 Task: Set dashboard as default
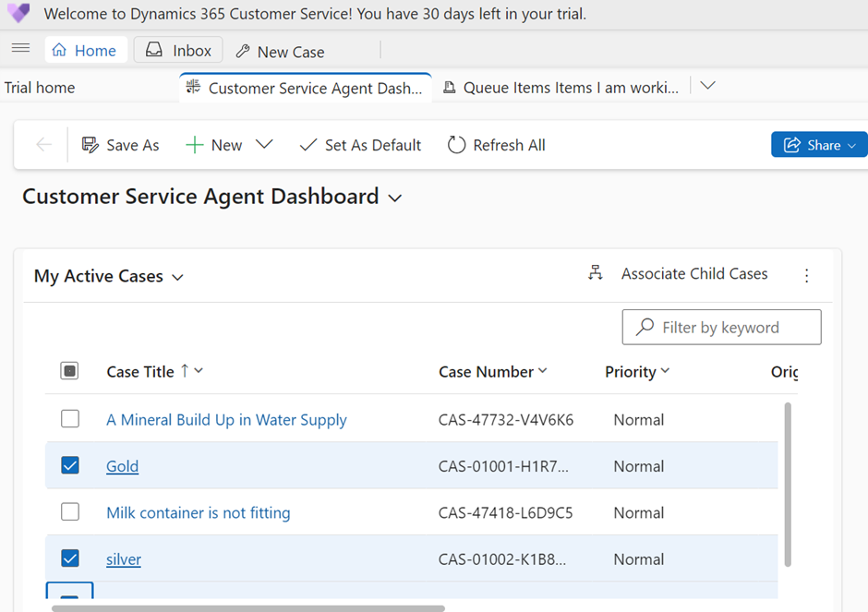click(360, 145)
